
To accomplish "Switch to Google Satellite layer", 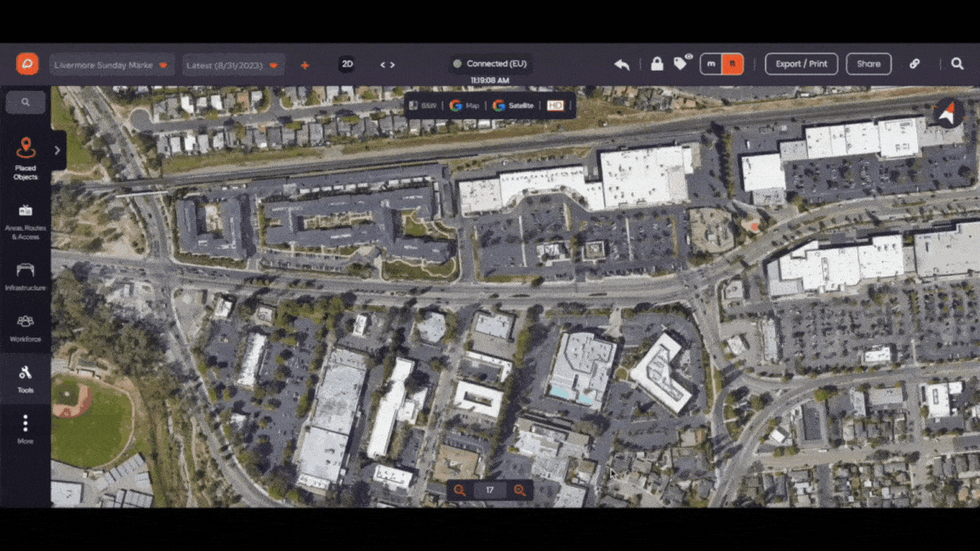I will click(x=514, y=105).
